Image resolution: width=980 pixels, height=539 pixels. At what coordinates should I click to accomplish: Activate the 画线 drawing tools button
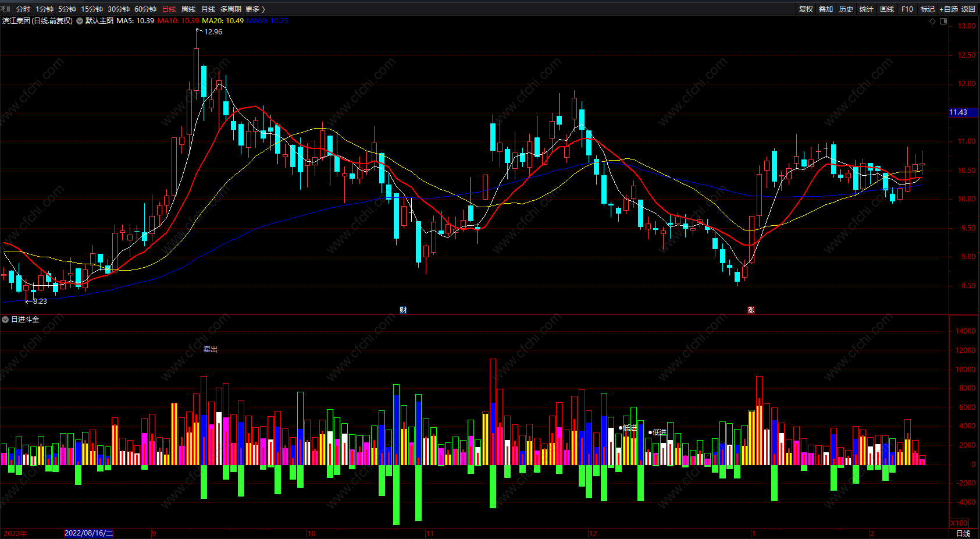[x=887, y=9]
